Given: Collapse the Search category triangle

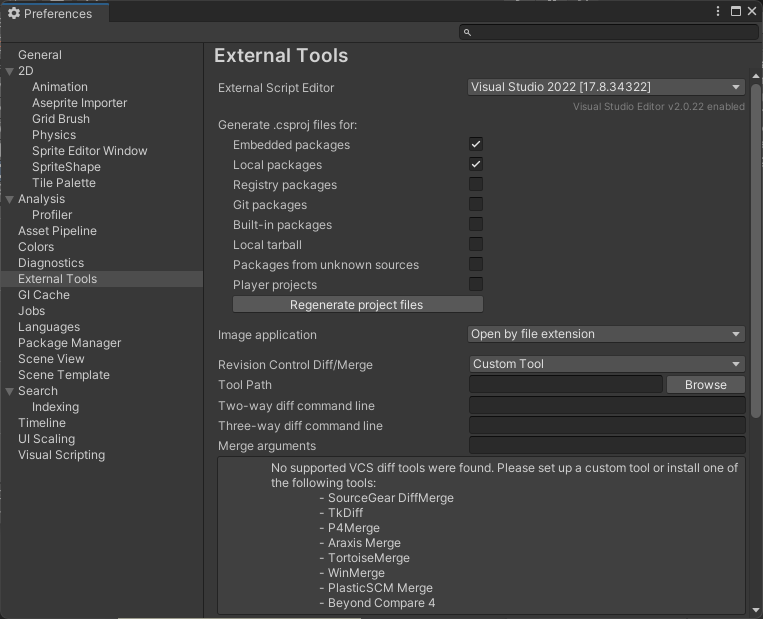Looking at the screenshot, I should [x=9, y=392].
